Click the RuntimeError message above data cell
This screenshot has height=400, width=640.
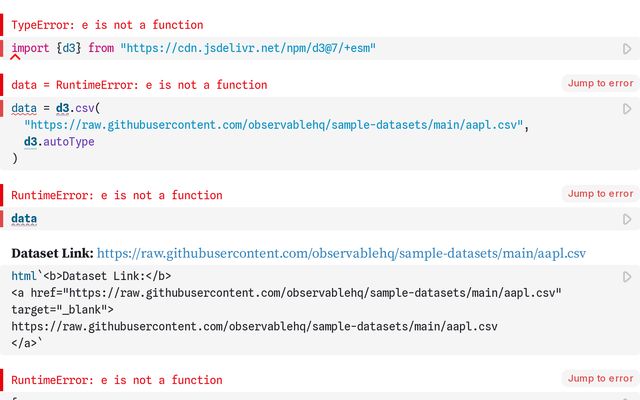tap(117, 195)
